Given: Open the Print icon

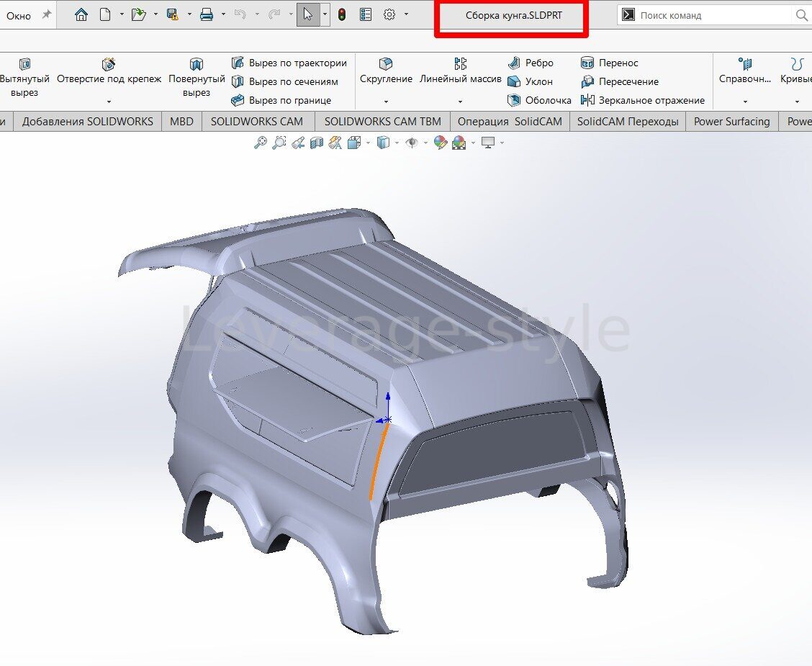Looking at the screenshot, I should [207, 14].
